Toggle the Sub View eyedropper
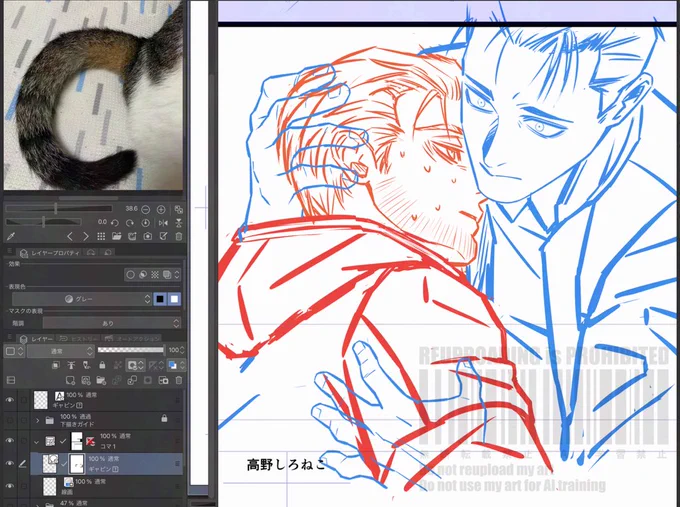Screen dimensions: 680x507 pos(11,236)
